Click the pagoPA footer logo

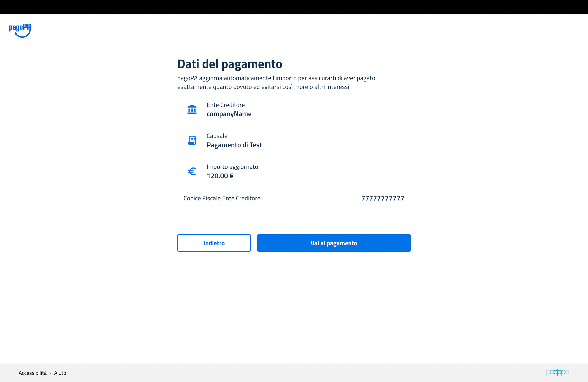(557, 372)
